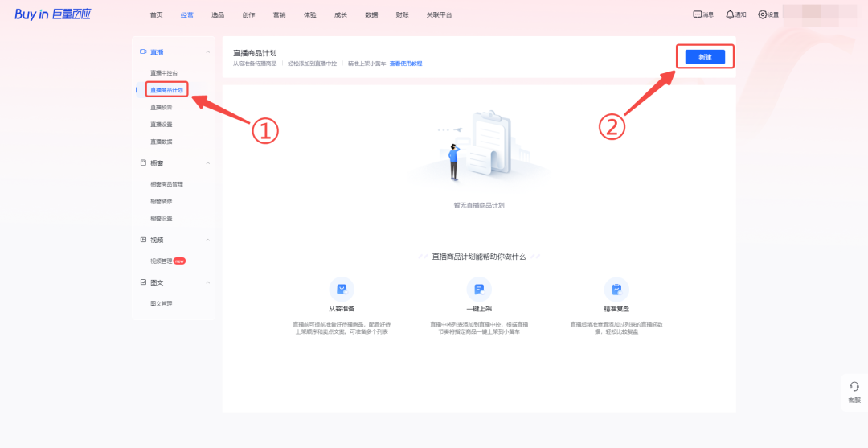Click the 客服 headset support icon
The width and height of the screenshot is (868, 448).
coord(854,387)
